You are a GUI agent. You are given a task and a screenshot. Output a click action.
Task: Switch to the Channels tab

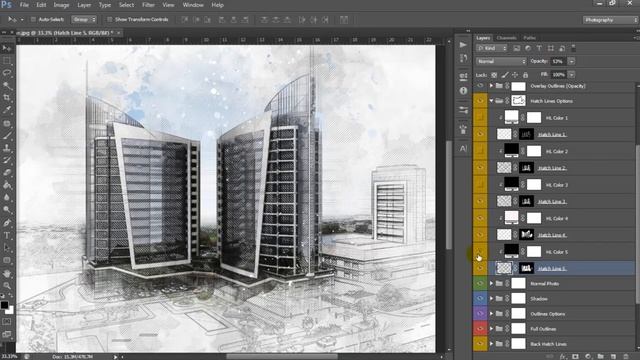pyautogui.click(x=507, y=38)
